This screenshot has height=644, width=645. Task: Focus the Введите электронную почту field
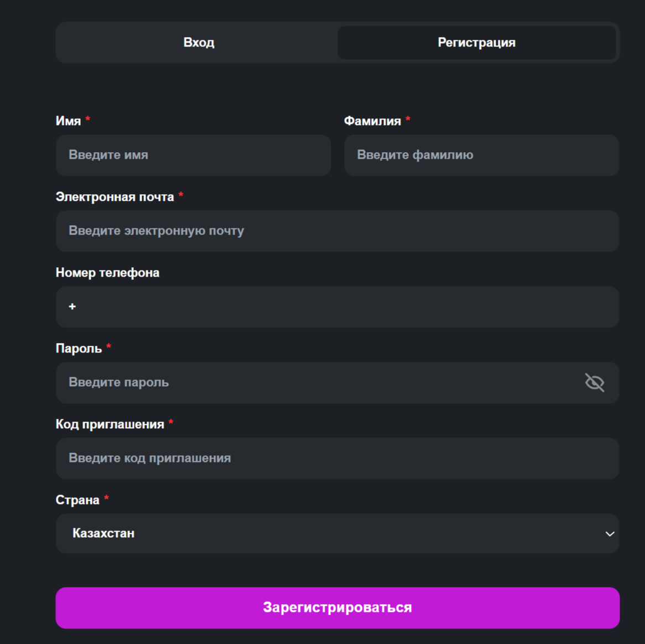(337, 231)
